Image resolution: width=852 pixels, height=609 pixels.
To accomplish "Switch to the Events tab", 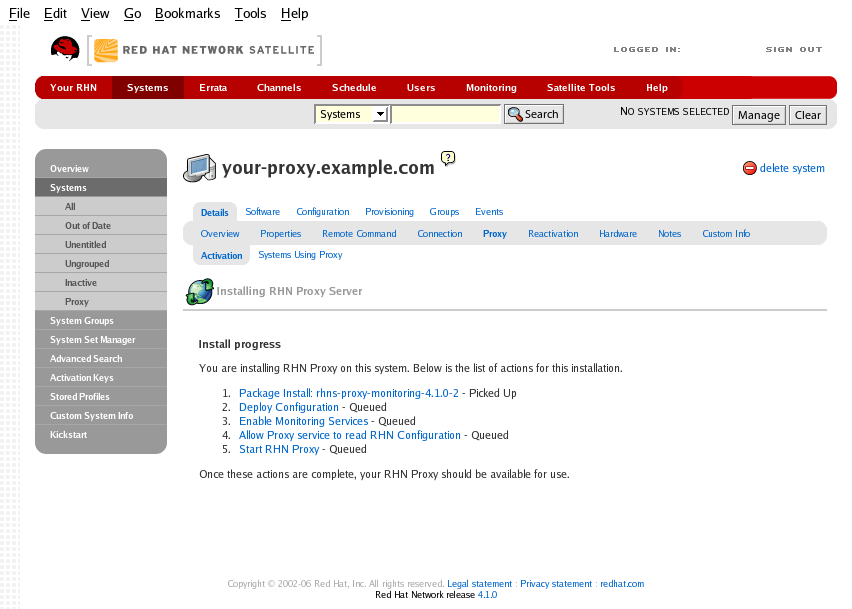I will pos(489,212).
